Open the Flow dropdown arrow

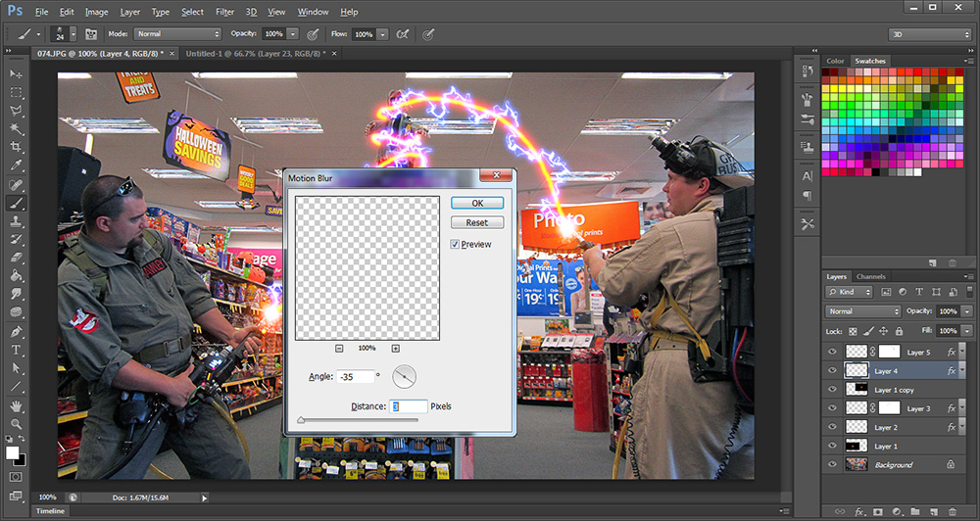coord(382,34)
